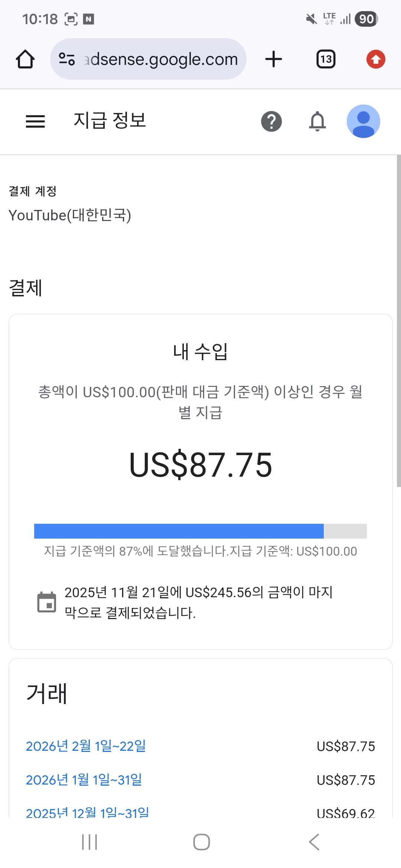Viewport: 401px width, 868px height.
Task: Open the account profile avatar
Action: 363,121
